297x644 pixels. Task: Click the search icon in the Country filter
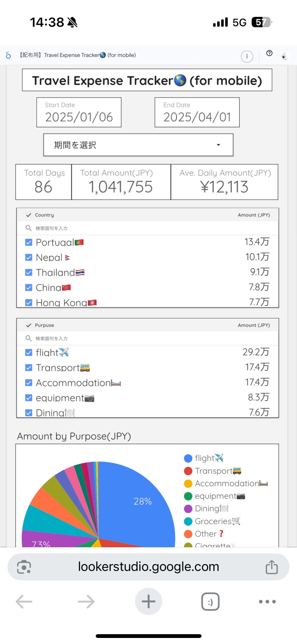click(28, 228)
